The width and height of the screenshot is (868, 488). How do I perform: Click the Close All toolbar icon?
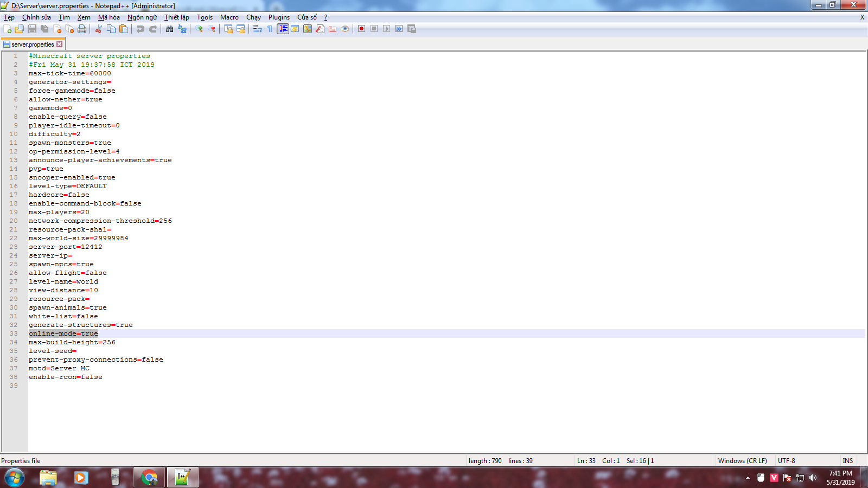(x=69, y=29)
